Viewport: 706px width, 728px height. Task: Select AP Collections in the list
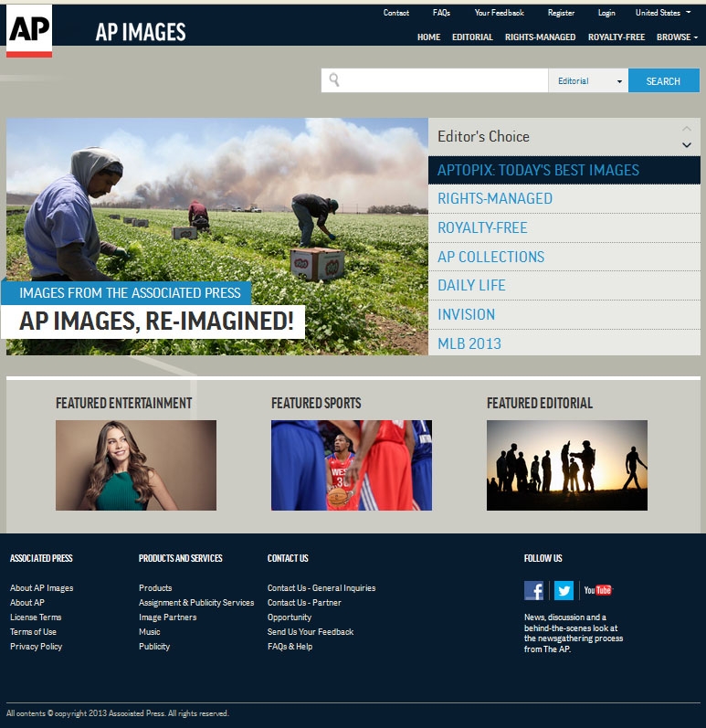click(x=564, y=257)
